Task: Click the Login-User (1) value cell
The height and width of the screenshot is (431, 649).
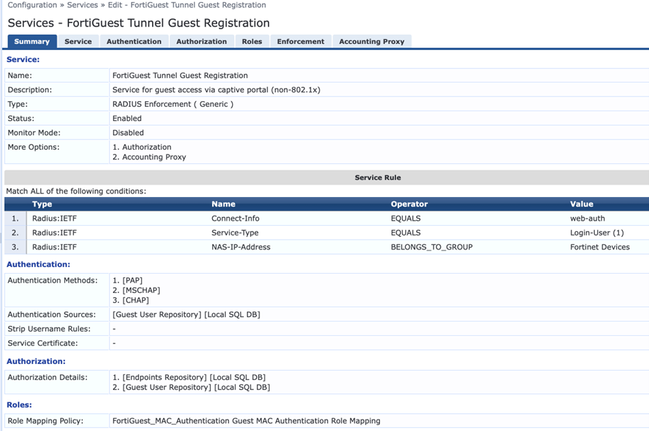Action: pyautogui.click(x=597, y=233)
